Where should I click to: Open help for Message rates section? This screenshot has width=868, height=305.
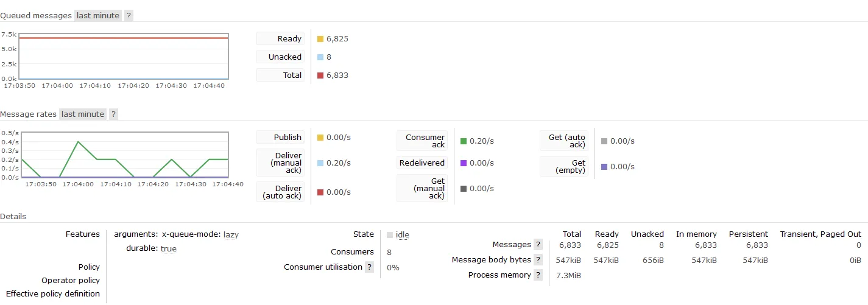113,114
